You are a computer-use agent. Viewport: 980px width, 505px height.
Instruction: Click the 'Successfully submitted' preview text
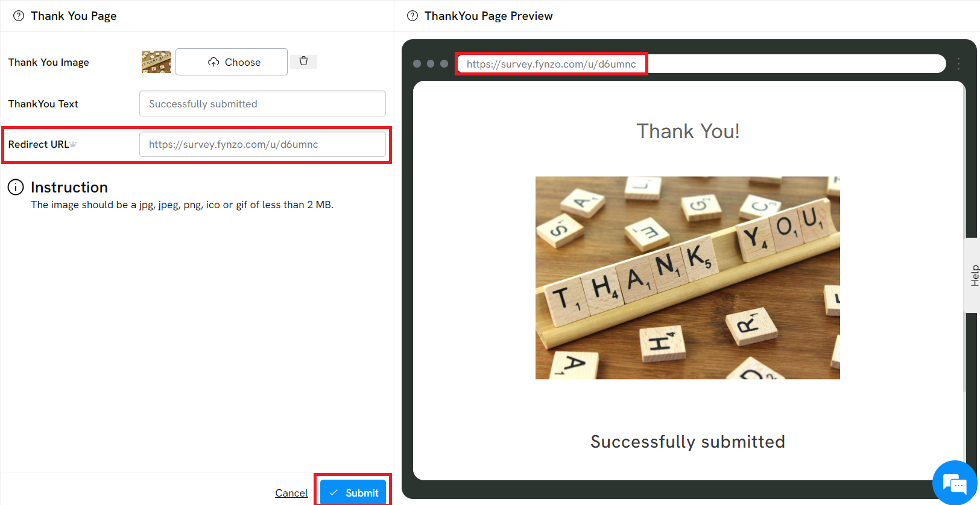pyautogui.click(x=688, y=442)
